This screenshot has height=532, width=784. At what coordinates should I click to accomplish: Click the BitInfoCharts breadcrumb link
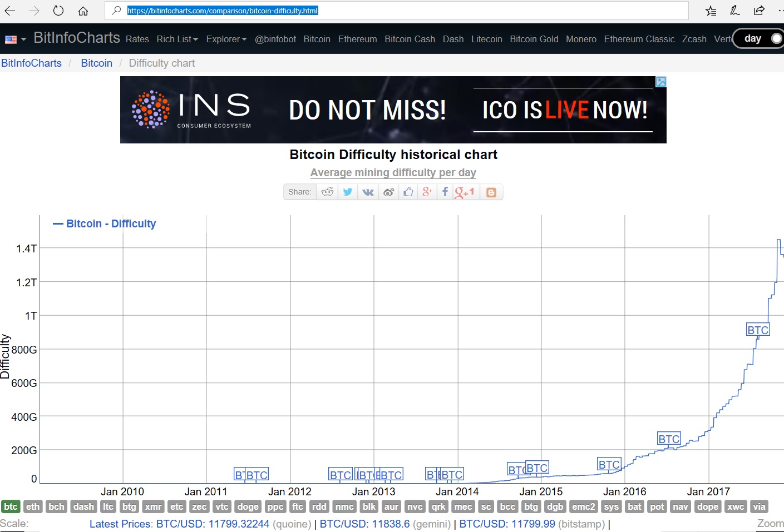pos(31,63)
